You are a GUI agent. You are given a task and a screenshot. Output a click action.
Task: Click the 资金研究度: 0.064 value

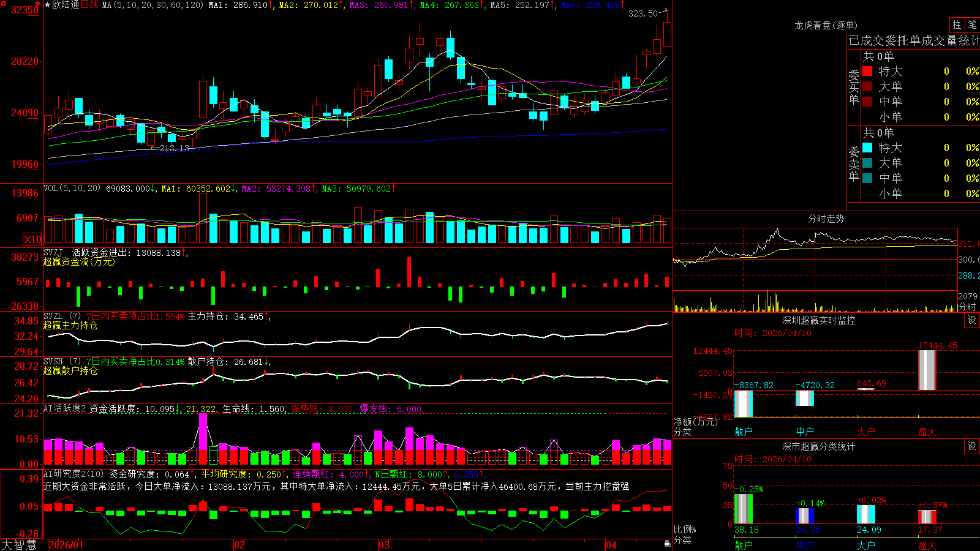[x=152, y=474]
